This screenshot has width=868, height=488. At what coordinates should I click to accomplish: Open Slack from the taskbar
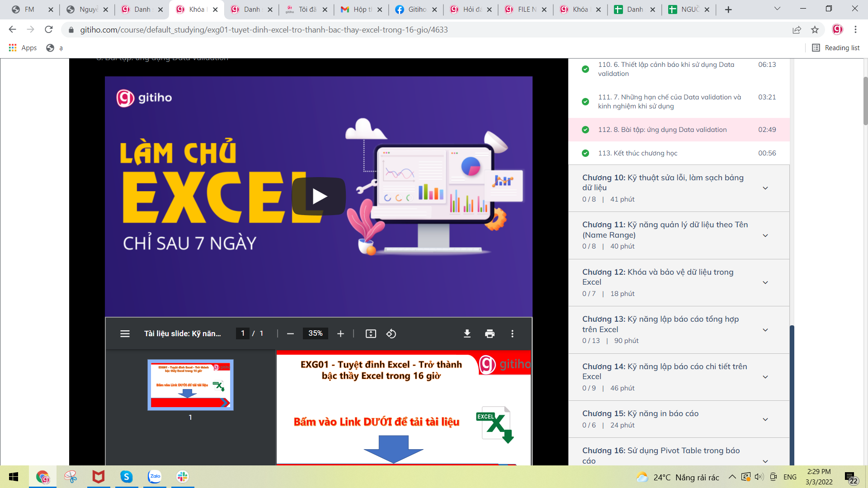(183, 477)
